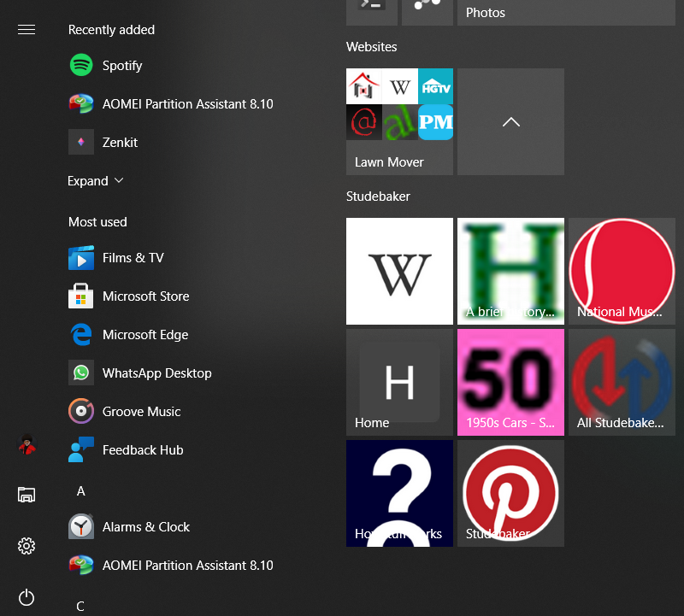Open the All Studebake... arrows tile
Viewport: 684px width, 616px height.
622,382
